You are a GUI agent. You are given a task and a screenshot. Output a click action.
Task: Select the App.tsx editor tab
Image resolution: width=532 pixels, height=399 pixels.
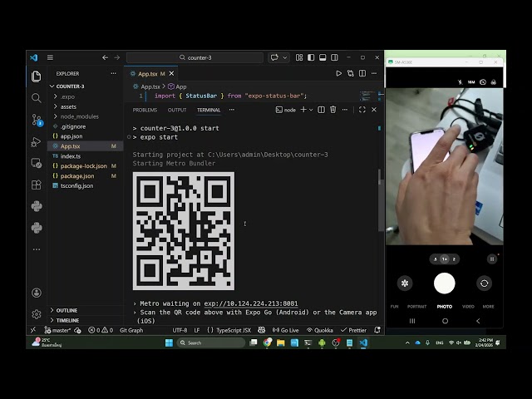tap(151, 74)
